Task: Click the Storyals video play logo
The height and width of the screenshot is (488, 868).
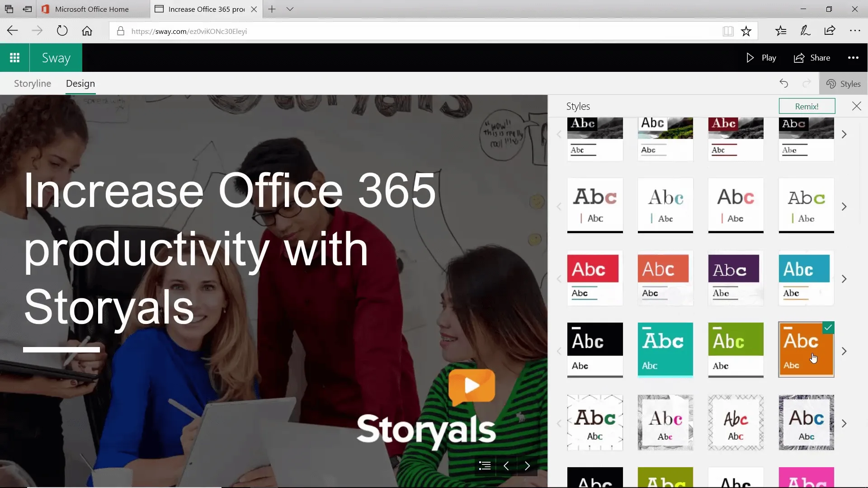Action: (472, 387)
